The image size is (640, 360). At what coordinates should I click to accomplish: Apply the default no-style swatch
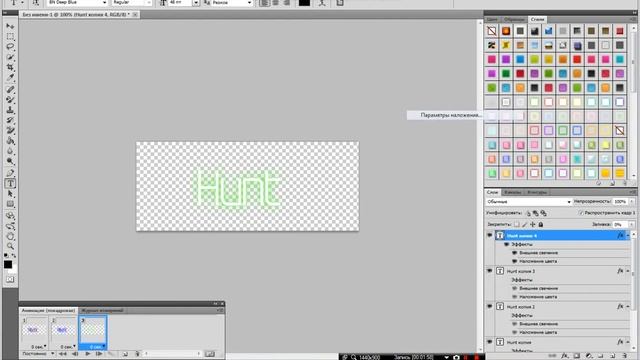491,31
